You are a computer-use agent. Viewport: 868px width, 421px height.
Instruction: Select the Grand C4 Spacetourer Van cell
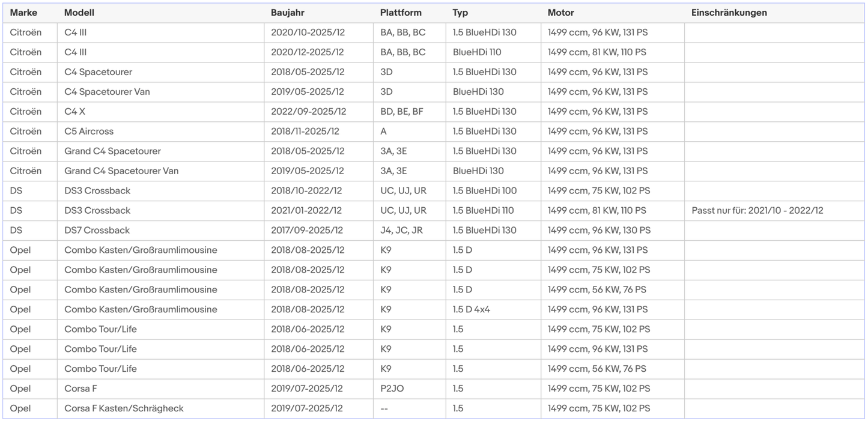pos(121,171)
